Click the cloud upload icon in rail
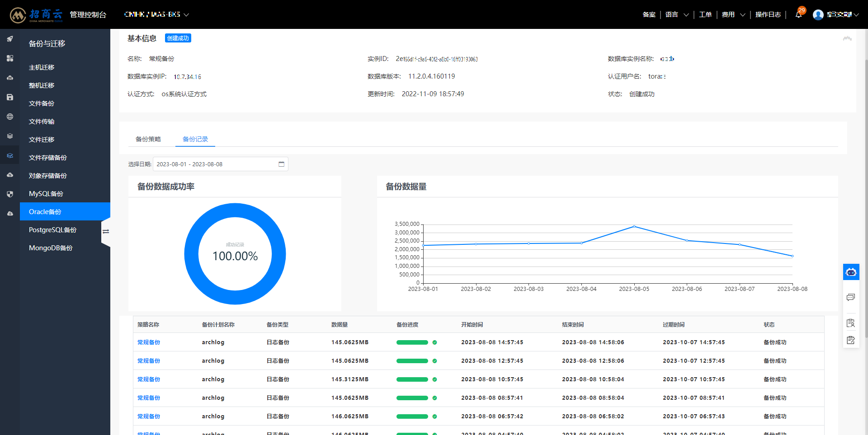Viewport: 868px width, 435px height. (x=10, y=175)
